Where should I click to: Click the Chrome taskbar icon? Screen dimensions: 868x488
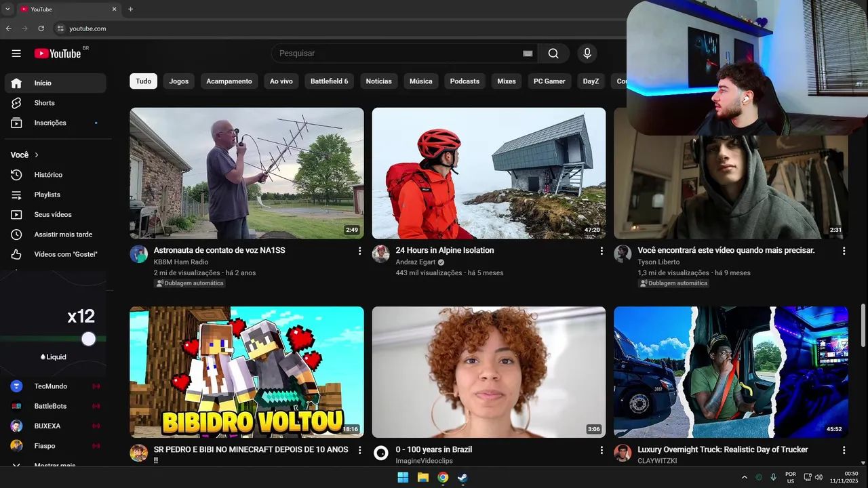[443, 477]
